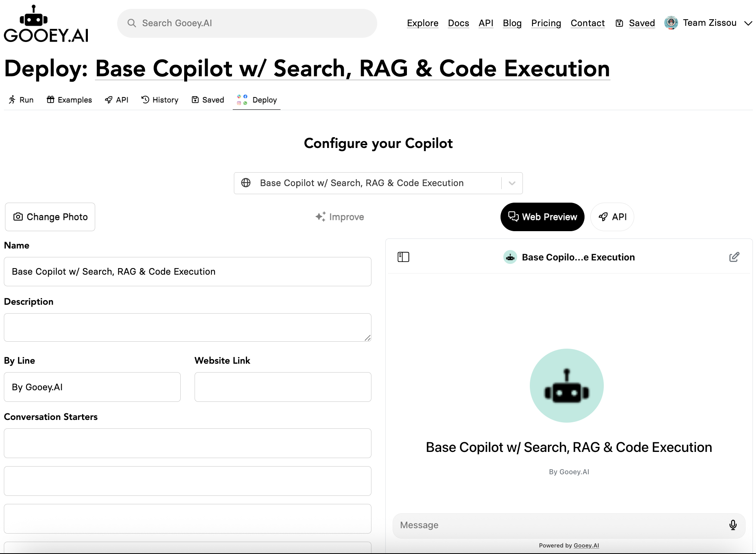Screen dimensions: 756x554
Task: Click the small bot icon in the chat header
Action: (x=510, y=257)
